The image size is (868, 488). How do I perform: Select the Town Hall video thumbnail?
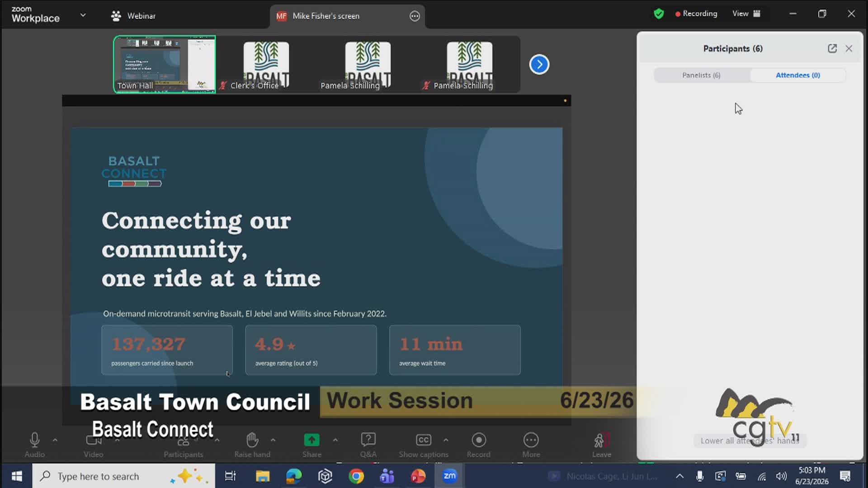tap(165, 65)
